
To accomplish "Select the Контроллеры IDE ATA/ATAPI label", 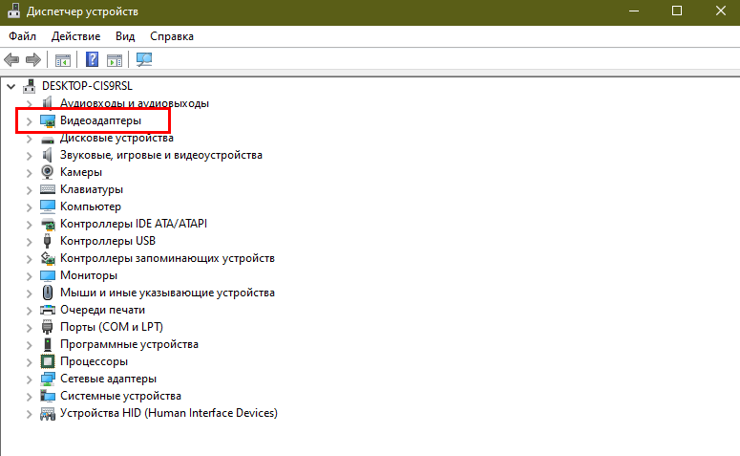I will pos(134,224).
